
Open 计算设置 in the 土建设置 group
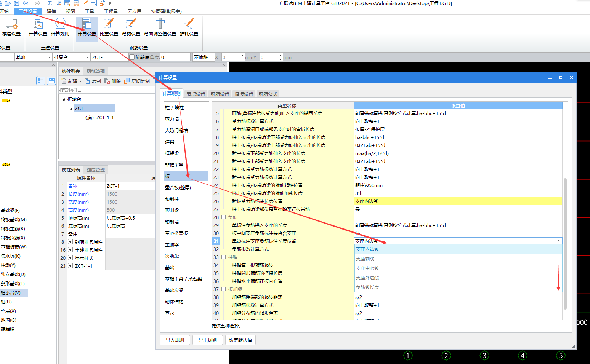point(38,27)
